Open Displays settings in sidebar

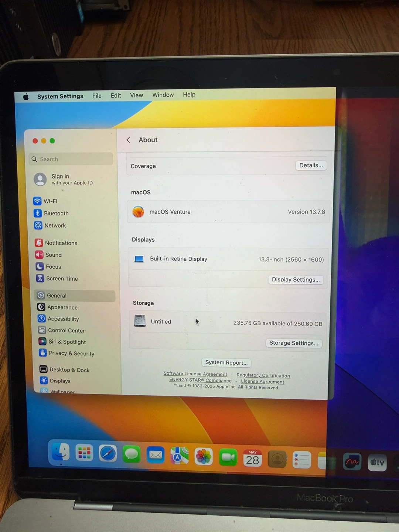tap(55, 381)
